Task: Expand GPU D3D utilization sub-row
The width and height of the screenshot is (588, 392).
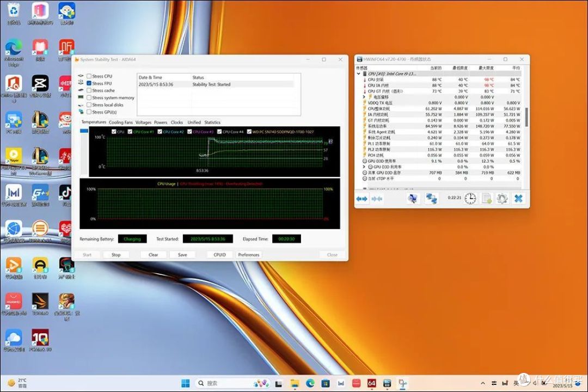Action: (x=364, y=167)
